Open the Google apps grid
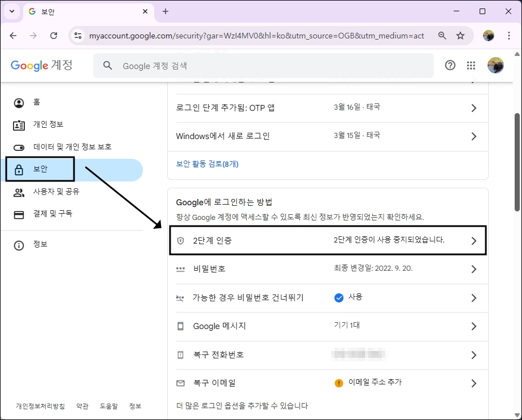Screen dimensions: 522x420 point(471,65)
